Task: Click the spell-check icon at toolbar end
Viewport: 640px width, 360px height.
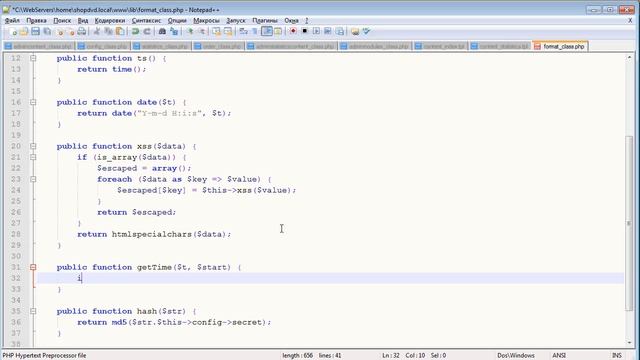Action: [x=366, y=31]
